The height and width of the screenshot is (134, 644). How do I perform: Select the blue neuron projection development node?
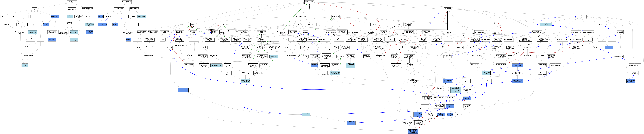(x=448, y=81)
